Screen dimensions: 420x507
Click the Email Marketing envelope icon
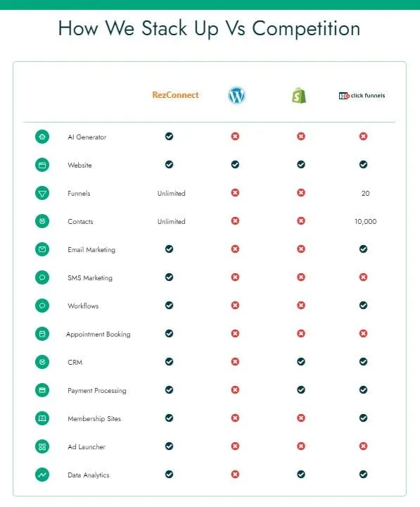[42, 249]
